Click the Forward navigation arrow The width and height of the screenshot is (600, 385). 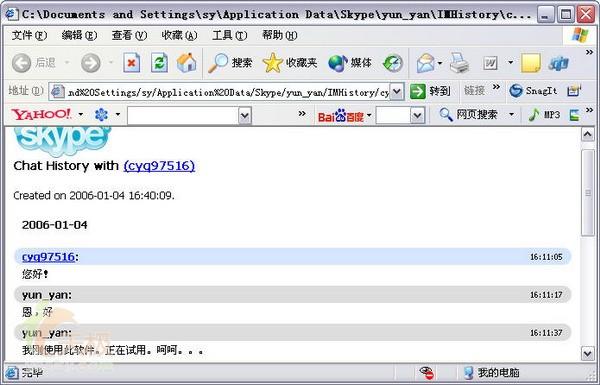[91, 63]
